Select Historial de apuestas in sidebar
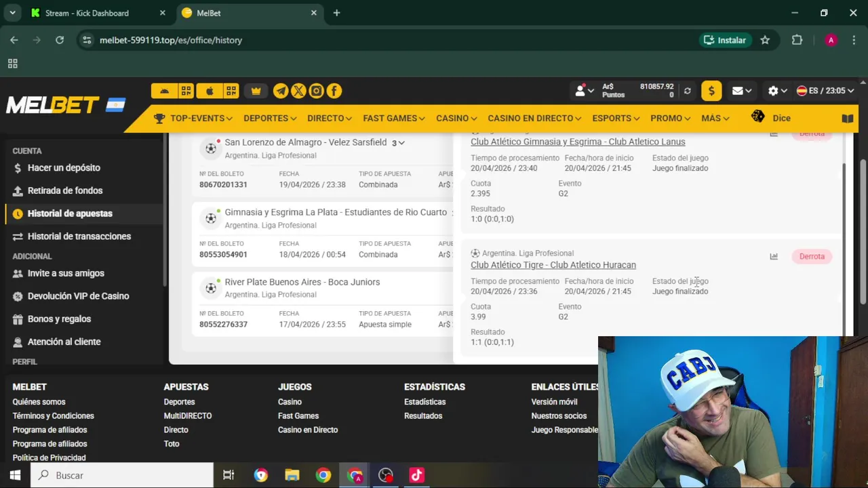Image resolution: width=868 pixels, height=488 pixels. point(70,213)
